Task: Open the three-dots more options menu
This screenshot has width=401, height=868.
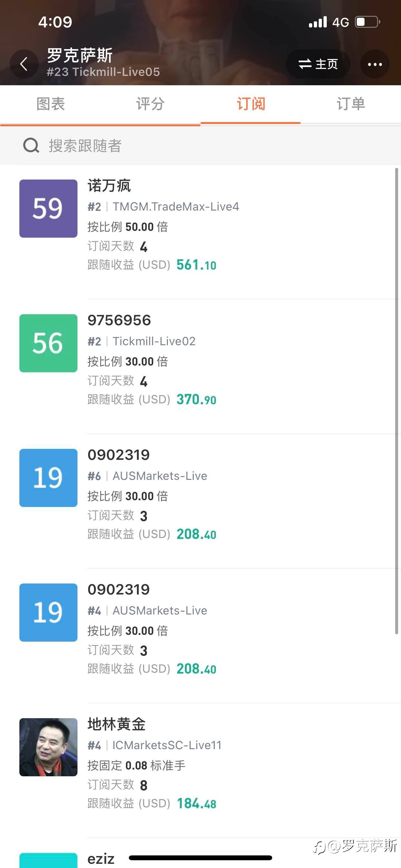Action: point(375,64)
